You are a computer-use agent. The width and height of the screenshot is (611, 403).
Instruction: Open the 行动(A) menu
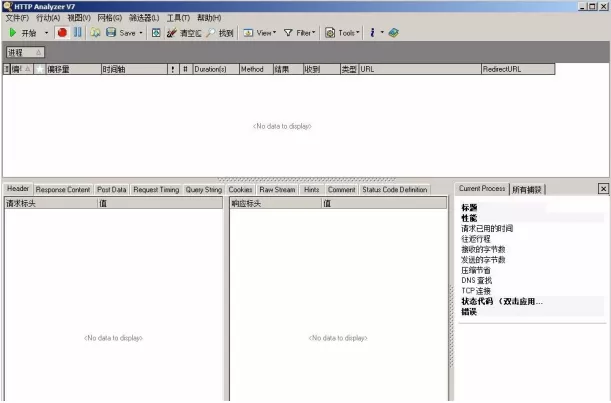pyautogui.click(x=48, y=18)
